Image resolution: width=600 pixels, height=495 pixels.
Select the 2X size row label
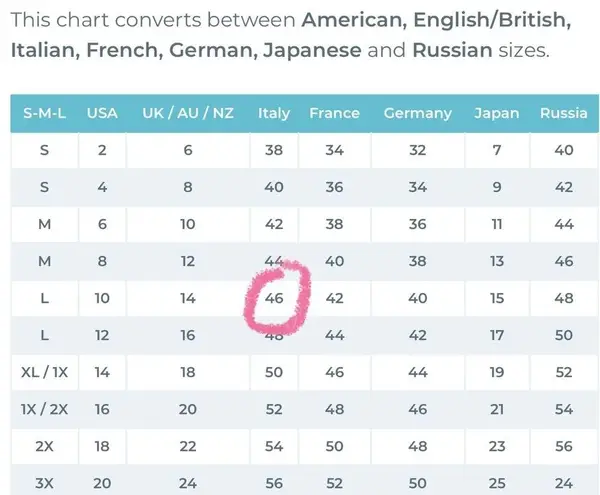[x=45, y=446]
